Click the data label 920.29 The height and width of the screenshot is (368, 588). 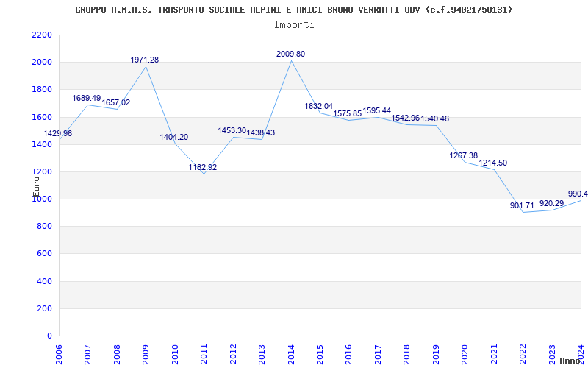pos(551,203)
